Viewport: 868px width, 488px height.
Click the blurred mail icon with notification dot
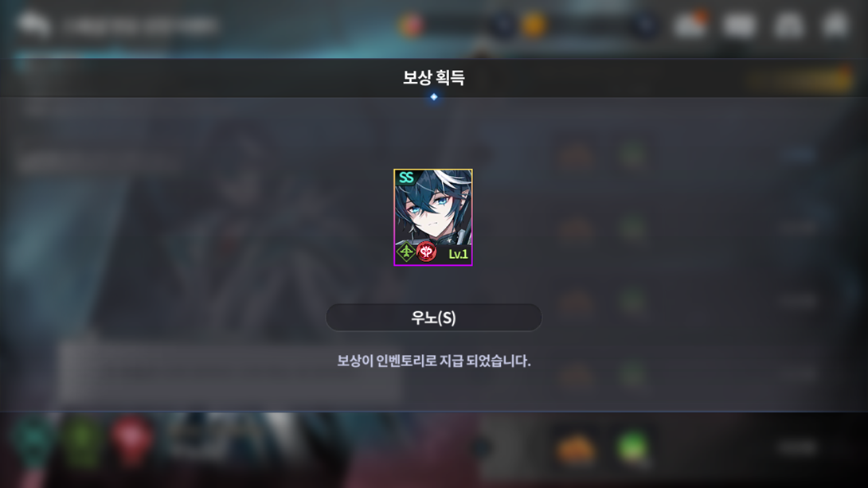(690, 25)
